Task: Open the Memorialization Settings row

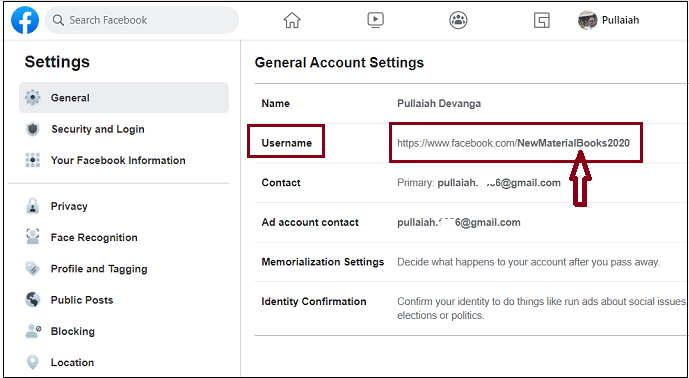Action: (x=471, y=262)
